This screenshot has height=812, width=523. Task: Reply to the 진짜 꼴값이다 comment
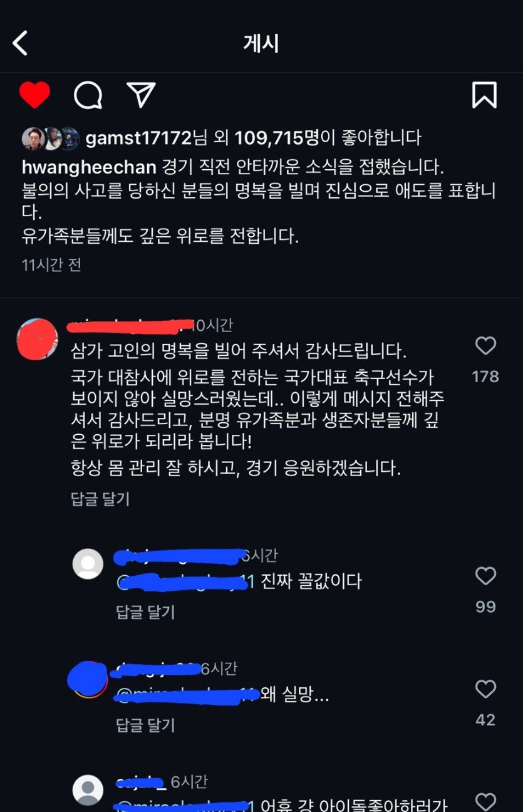coord(145,612)
